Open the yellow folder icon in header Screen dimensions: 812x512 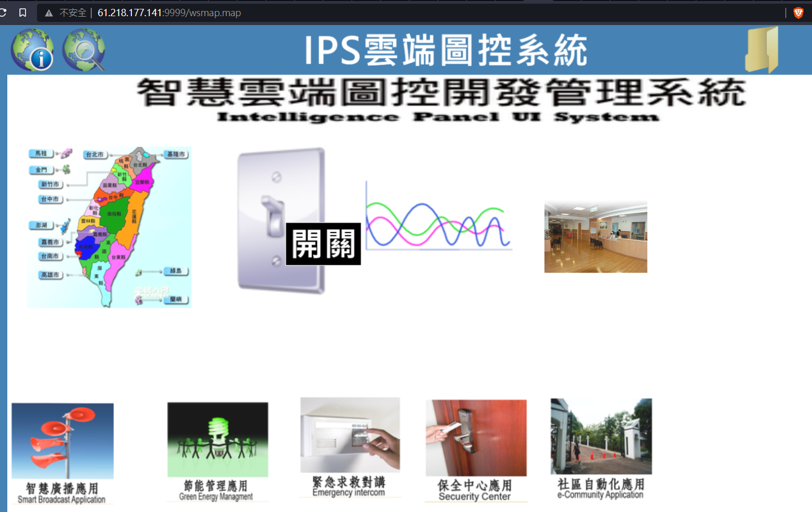point(762,50)
